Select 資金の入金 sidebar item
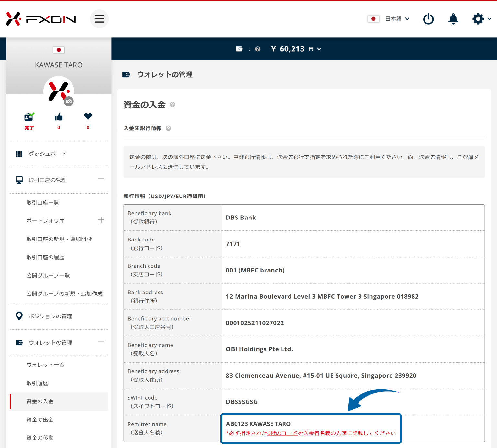 pyautogui.click(x=59, y=401)
